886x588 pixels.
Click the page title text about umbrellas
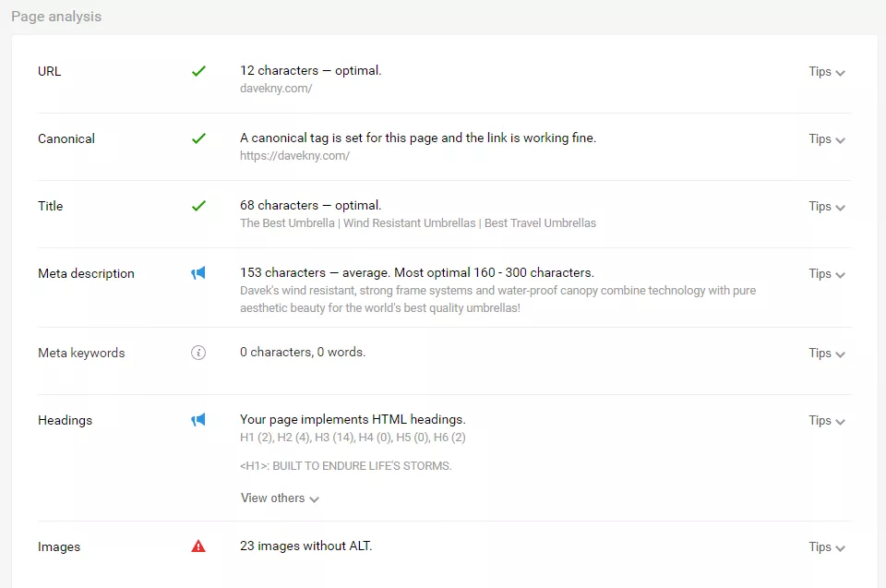[x=418, y=223]
